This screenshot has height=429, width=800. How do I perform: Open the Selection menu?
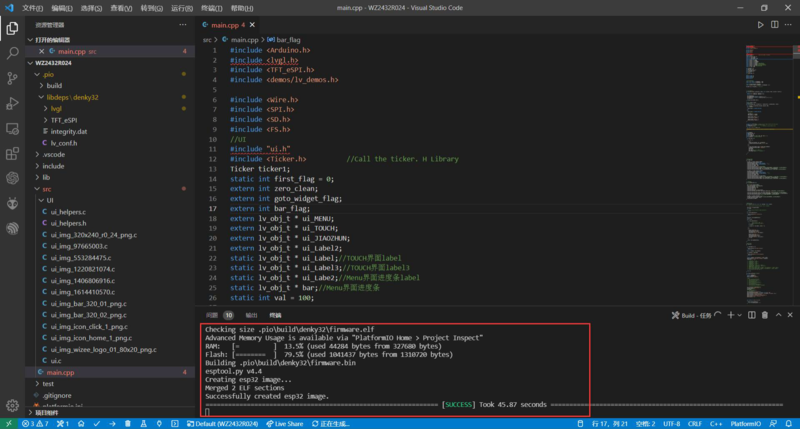coord(91,8)
